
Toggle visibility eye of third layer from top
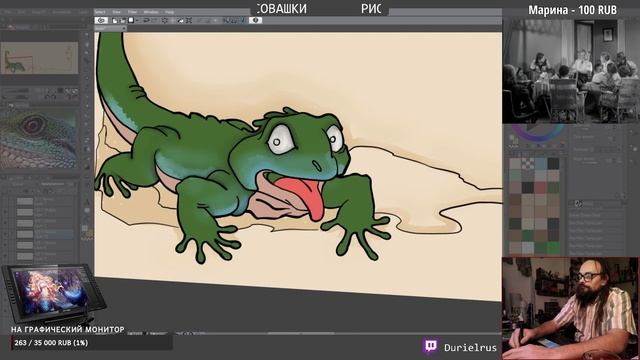(6, 223)
